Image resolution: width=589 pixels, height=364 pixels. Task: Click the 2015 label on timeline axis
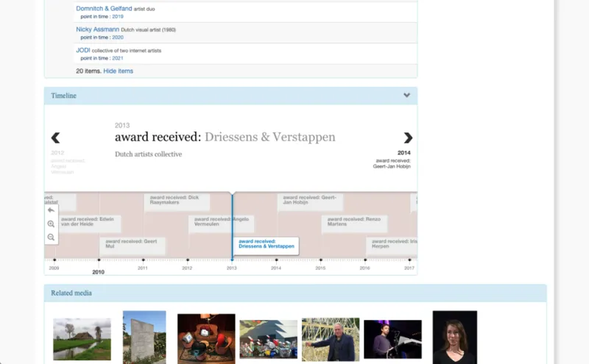pos(320,268)
